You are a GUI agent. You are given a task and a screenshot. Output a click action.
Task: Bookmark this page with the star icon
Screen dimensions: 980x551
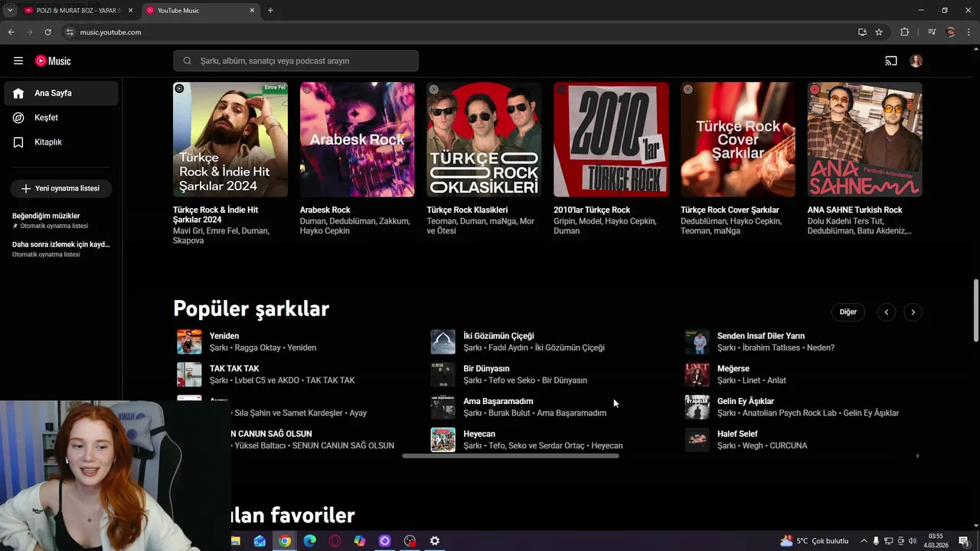[879, 32]
